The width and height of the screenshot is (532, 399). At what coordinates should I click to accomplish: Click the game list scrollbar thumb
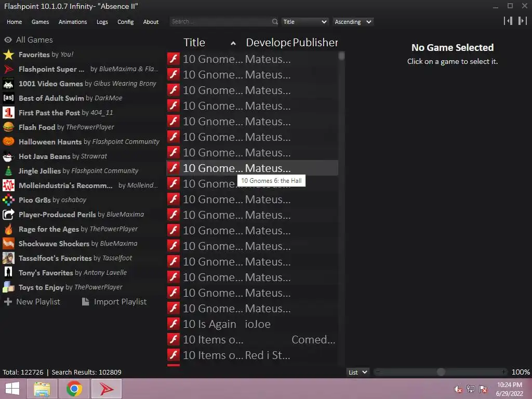(341, 56)
